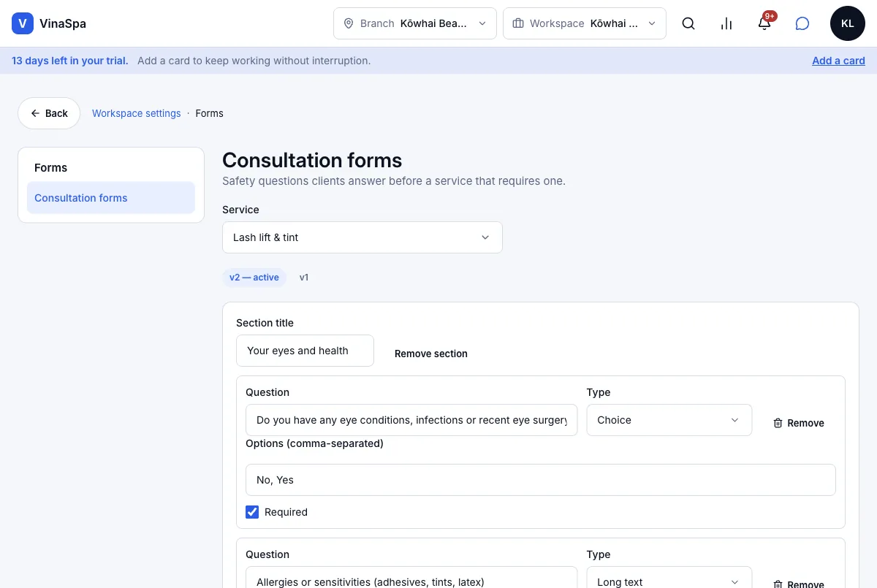
Task: Click the Allergies or sensitivities question field
Action: pyautogui.click(x=411, y=578)
